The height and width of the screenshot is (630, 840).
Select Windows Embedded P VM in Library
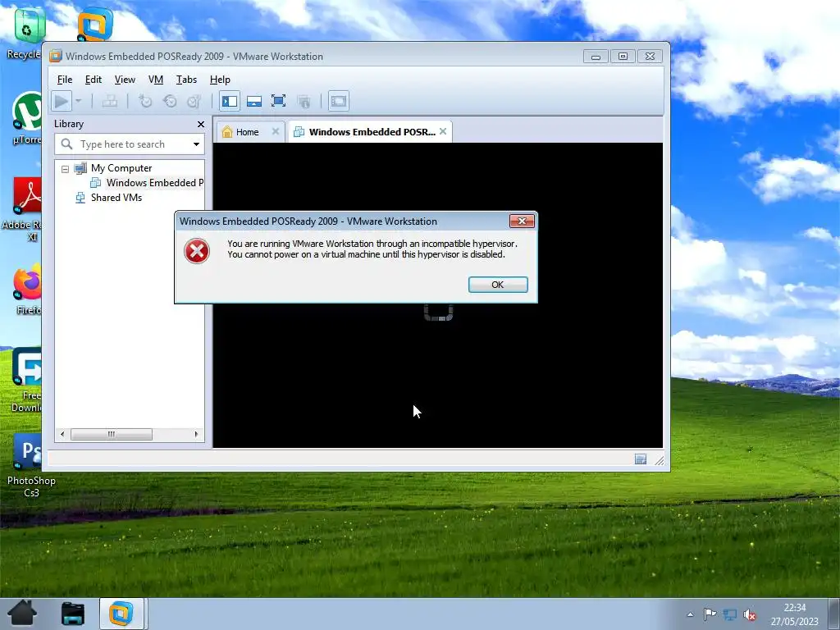(x=154, y=183)
